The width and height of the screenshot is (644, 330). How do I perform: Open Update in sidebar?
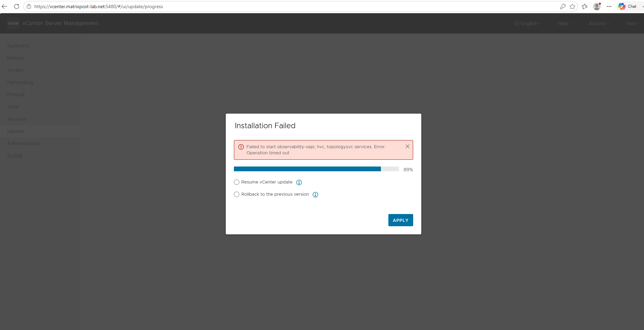click(x=40, y=131)
